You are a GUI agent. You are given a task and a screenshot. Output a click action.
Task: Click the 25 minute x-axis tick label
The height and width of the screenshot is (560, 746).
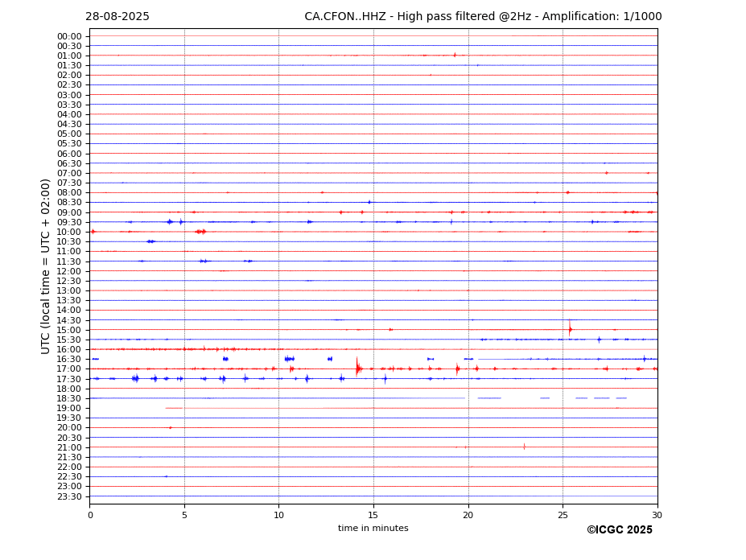tap(563, 515)
